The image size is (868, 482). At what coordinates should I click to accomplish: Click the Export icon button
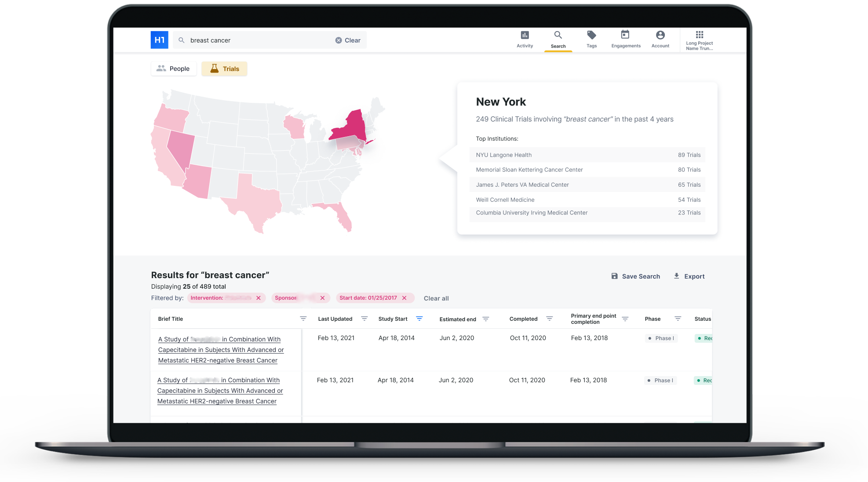click(677, 276)
